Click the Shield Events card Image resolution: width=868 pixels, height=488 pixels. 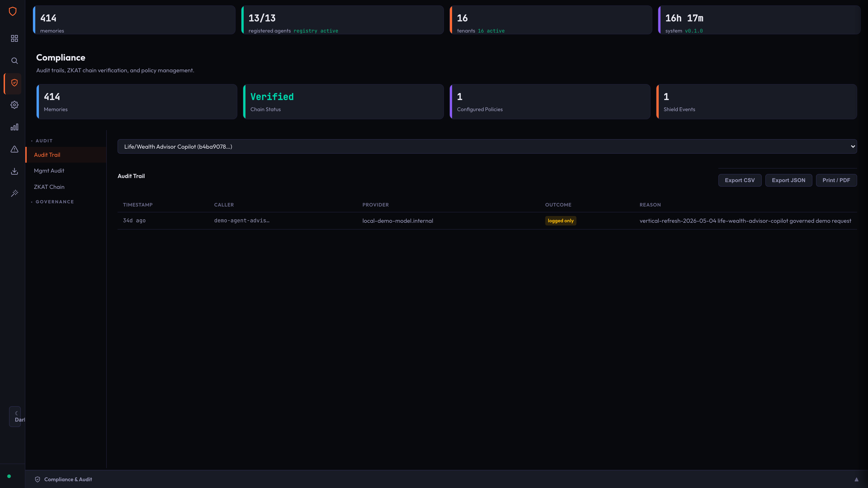(x=757, y=102)
